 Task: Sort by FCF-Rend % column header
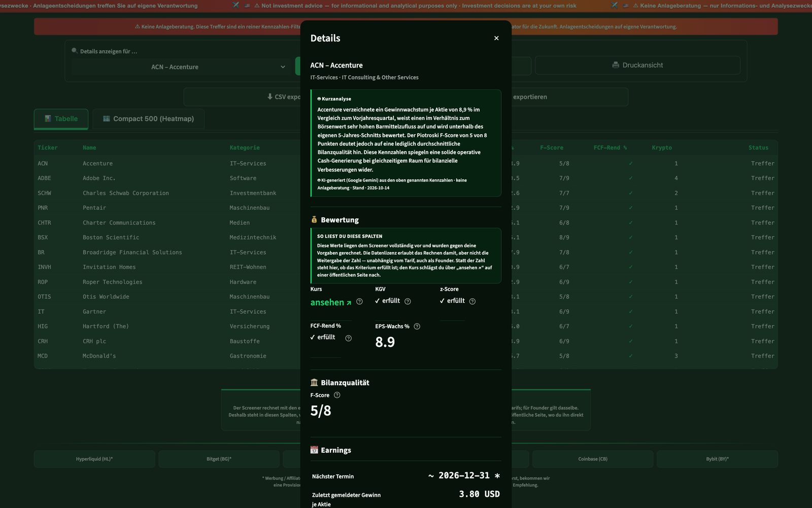pyautogui.click(x=610, y=148)
